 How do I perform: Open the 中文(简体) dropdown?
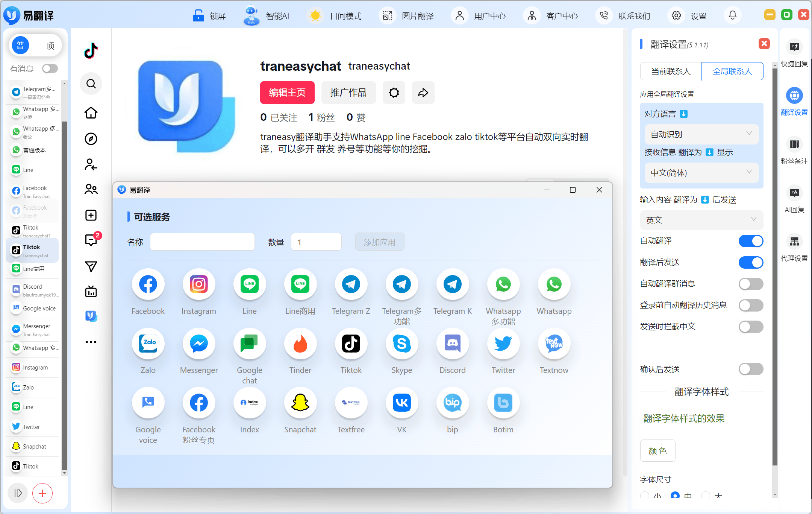pos(701,173)
